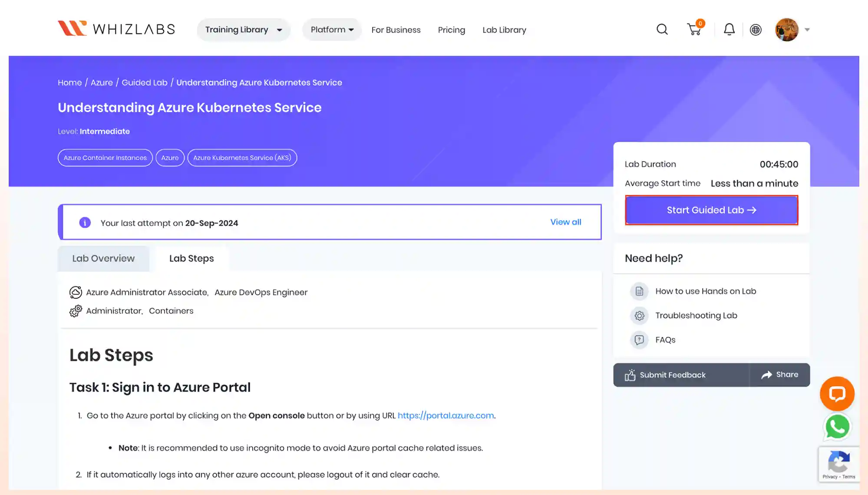Click the Whizlabs logo
Image resolution: width=868 pixels, height=495 pixels.
[x=116, y=29]
